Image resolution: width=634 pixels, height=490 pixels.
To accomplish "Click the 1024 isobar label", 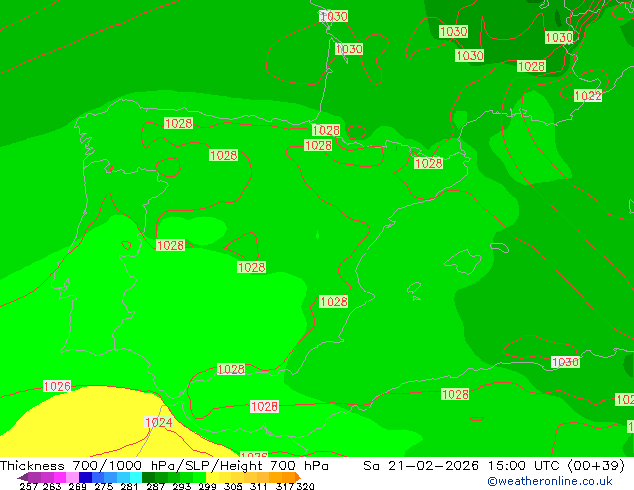I will tap(158, 422).
